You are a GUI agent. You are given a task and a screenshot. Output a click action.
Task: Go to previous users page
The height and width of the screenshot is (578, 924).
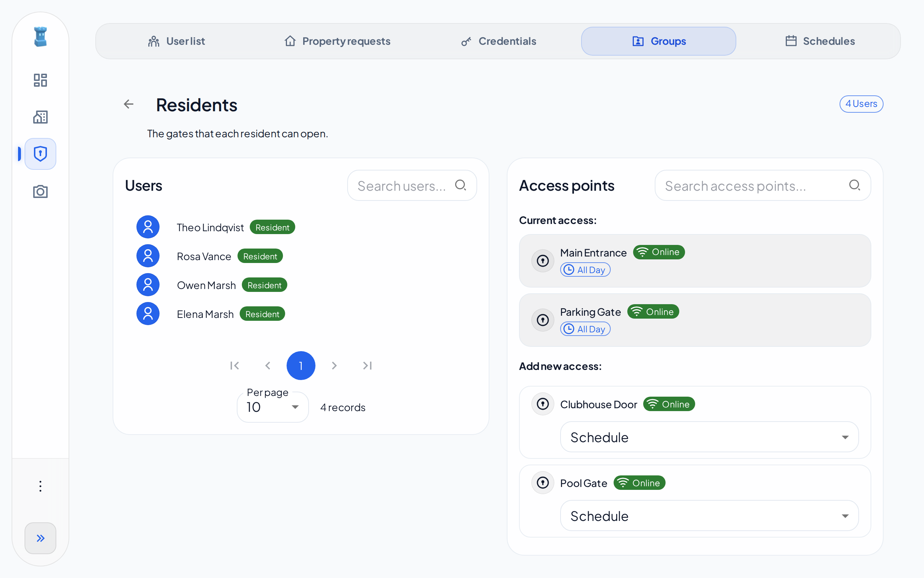point(268,366)
